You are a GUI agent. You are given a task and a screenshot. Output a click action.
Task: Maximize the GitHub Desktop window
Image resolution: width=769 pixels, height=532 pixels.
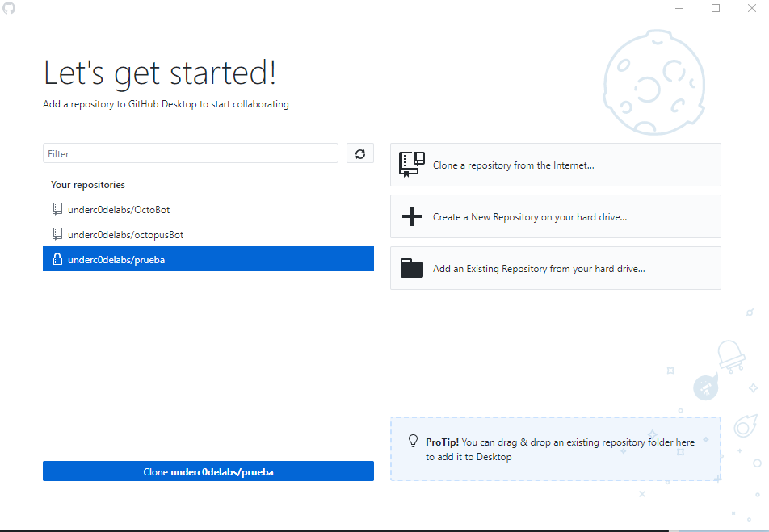point(716,8)
